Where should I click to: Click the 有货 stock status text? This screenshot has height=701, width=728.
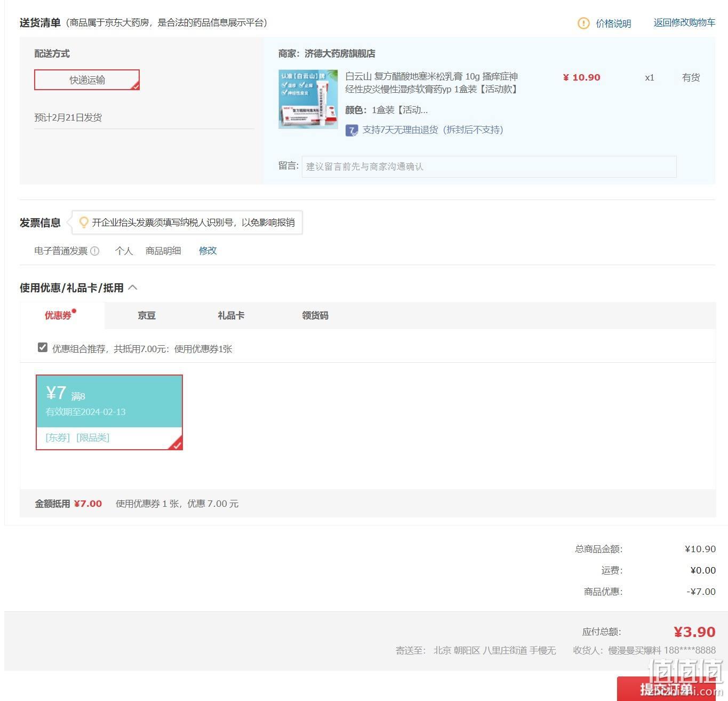pos(691,77)
